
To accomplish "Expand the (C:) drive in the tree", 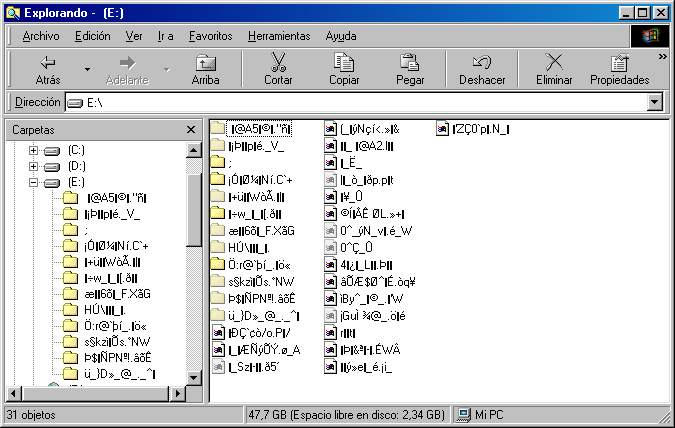I will click(33, 150).
